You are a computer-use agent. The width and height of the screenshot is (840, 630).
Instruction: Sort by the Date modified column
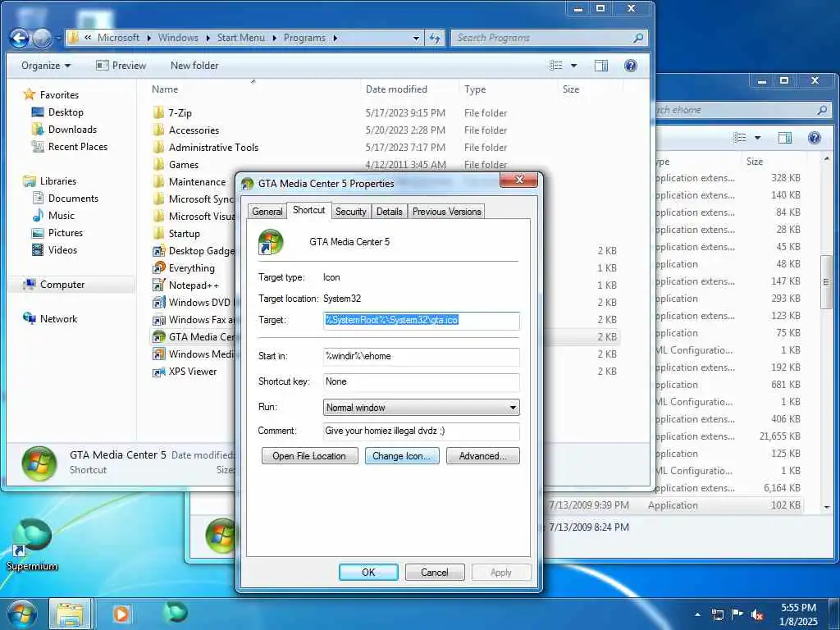[396, 89]
